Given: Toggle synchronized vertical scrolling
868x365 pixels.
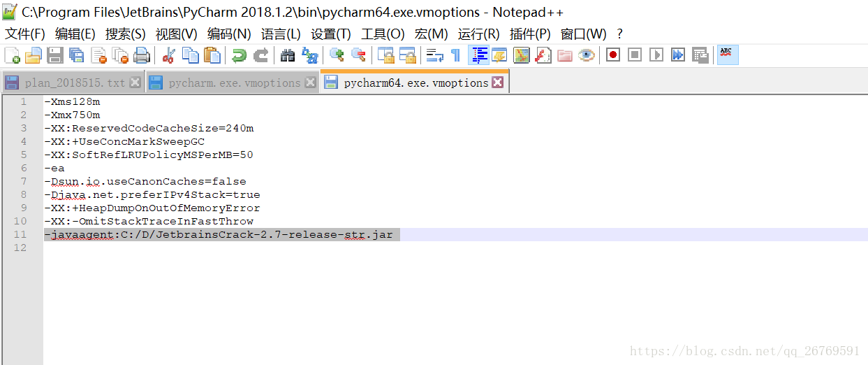Looking at the screenshot, I should 385,55.
